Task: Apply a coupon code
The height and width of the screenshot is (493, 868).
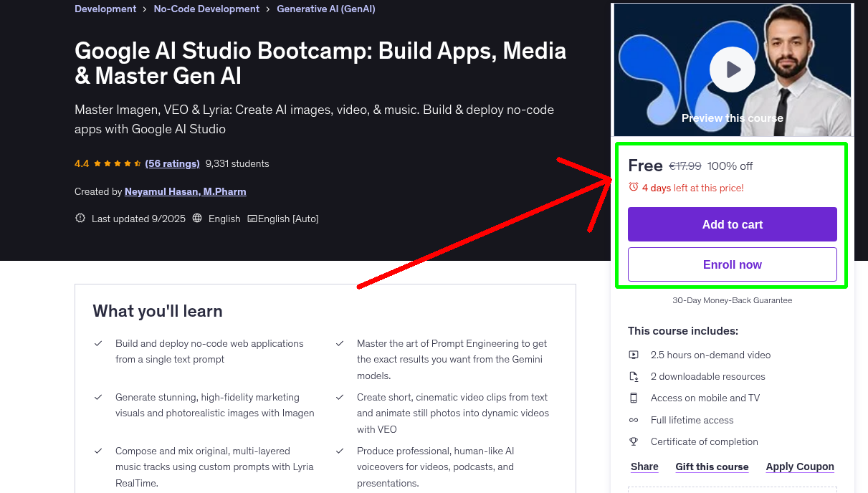Action: [x=800, y=466]
